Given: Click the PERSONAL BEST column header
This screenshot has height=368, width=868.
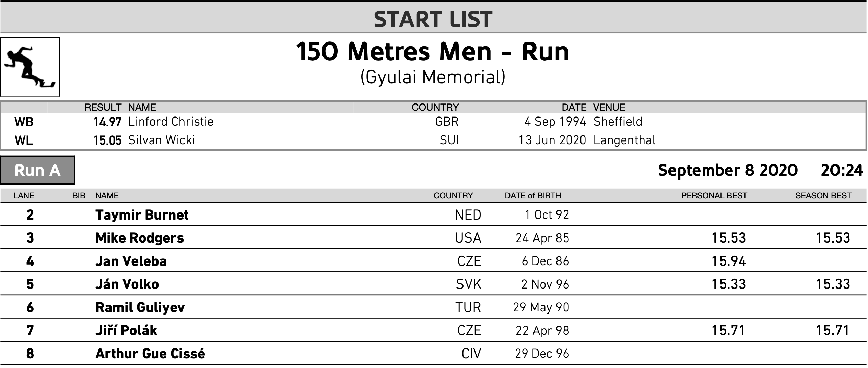Looking at the screenshot, I should [x=714, y=196].
